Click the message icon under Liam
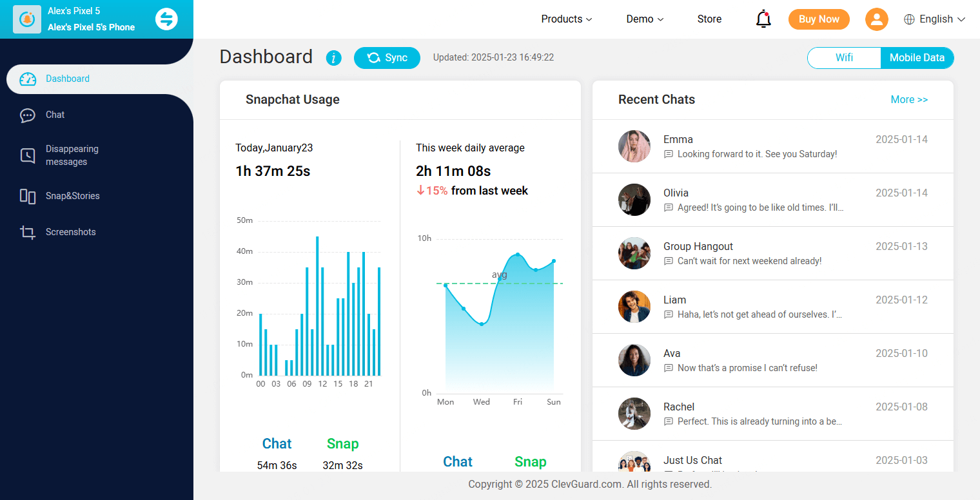Image resolution: width=980 pixels, height=500 pixels. pos(669,314)
